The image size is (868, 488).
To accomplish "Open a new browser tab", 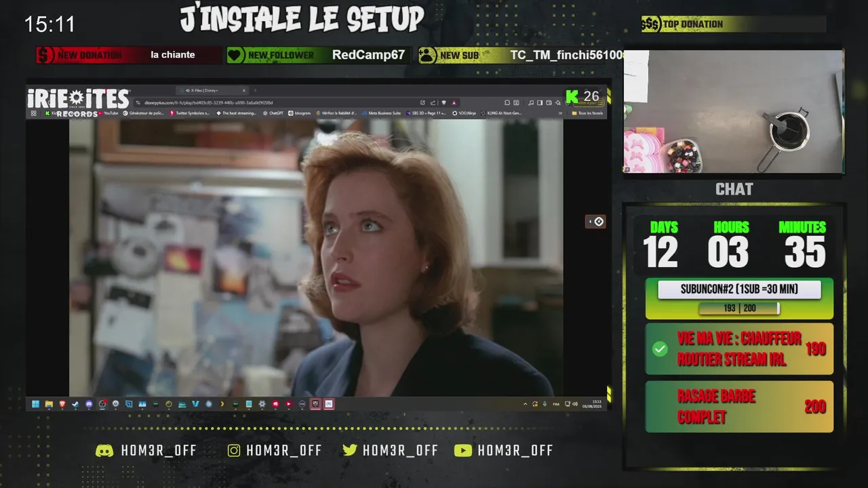I will [255, 90].
